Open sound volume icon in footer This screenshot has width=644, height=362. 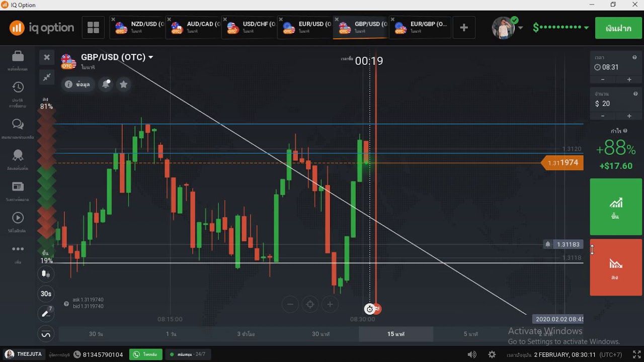(472, 354)
